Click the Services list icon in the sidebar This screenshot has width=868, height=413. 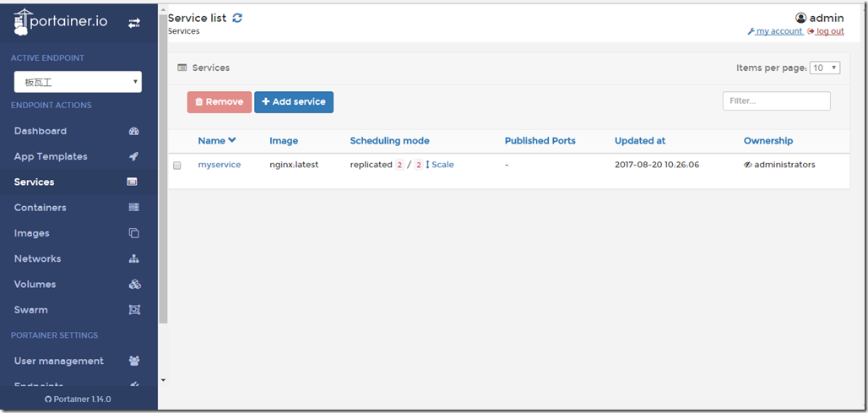pyautogui.click(x=133, y=182)
